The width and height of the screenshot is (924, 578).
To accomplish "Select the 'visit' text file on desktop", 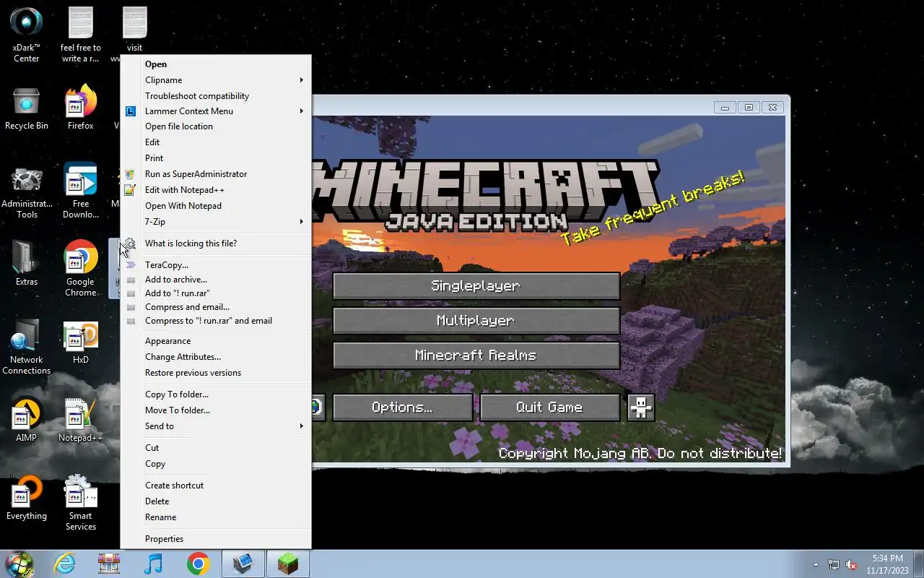I will [134, 29].
